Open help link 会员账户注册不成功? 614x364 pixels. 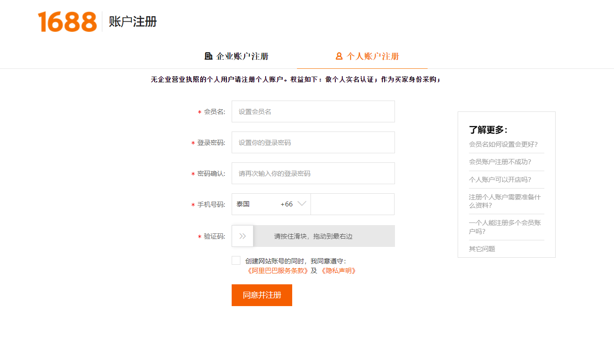(500, 162)
